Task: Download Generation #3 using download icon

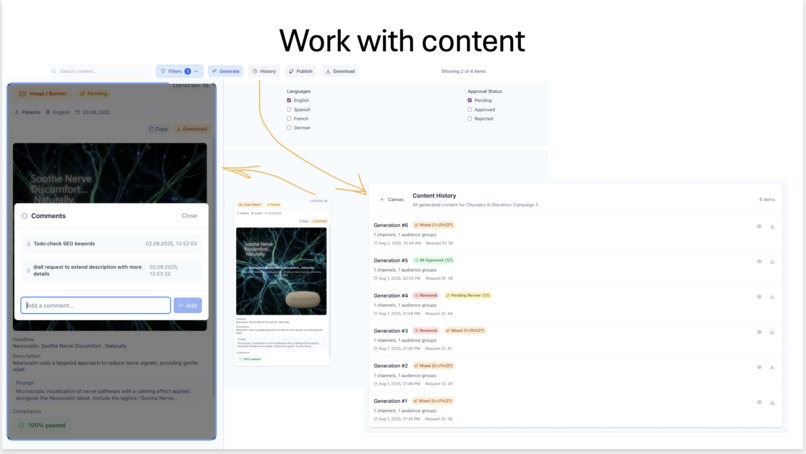Action: [x=772, y=332]
